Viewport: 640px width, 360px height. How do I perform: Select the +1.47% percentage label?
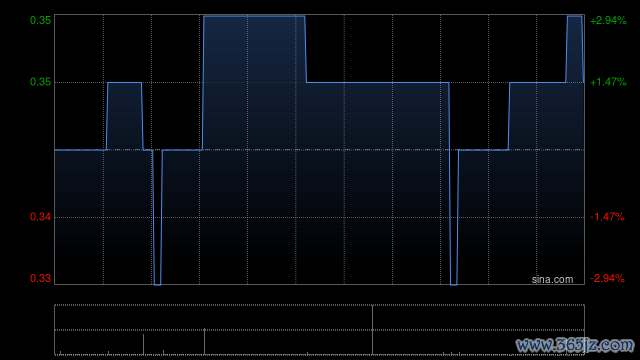pos(608,82)
